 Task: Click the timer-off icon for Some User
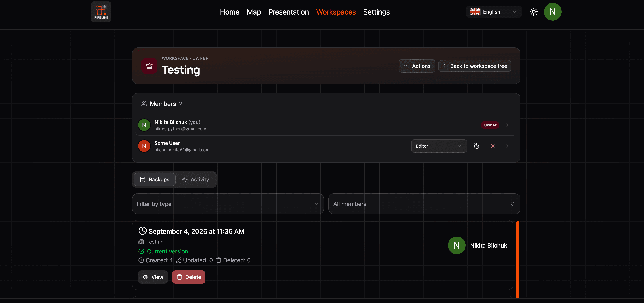point(476,146)
